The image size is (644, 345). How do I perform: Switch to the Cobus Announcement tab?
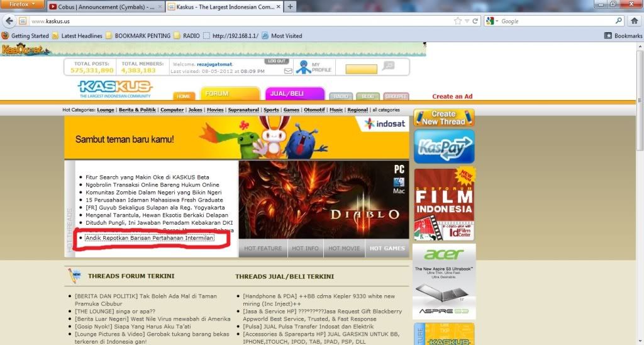coord(106,6)
